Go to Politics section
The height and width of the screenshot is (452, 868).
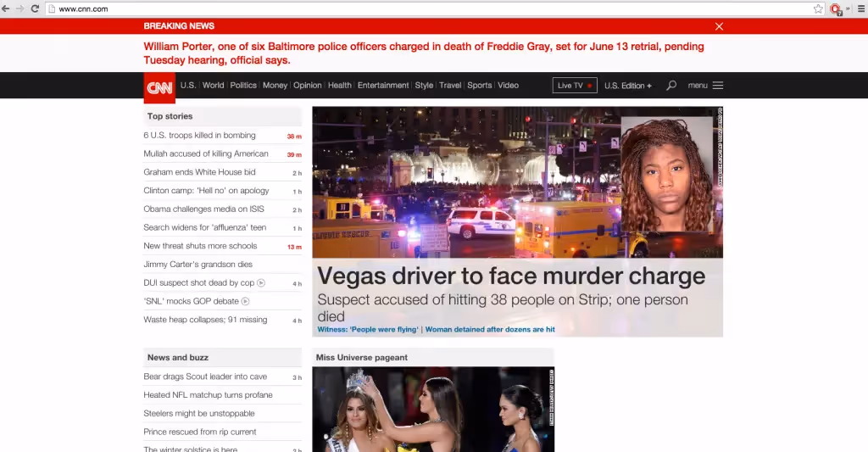click(243, 86)
